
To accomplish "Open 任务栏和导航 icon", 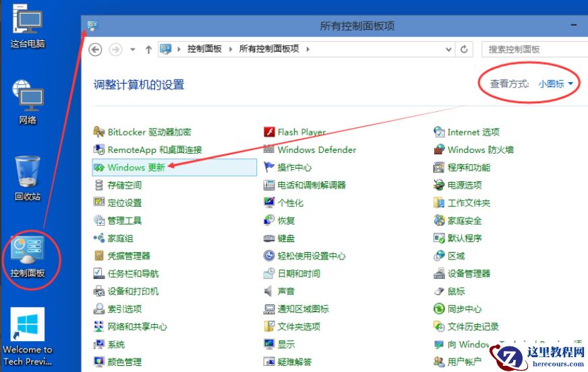I will (99, 274).
